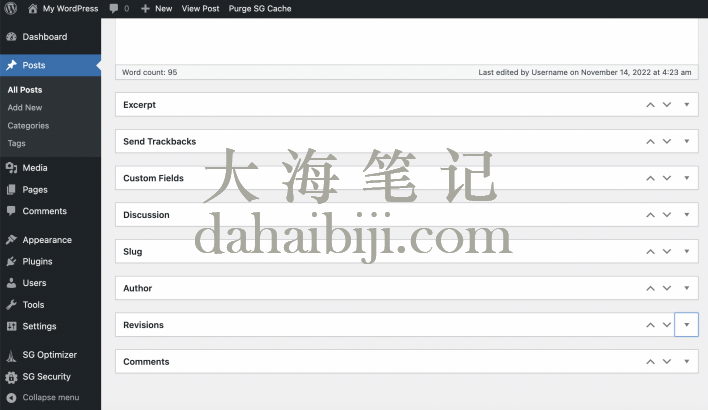Click the Dashboard gauge icon
Viewport: 708px width, 410px height.
pos(11,37)
